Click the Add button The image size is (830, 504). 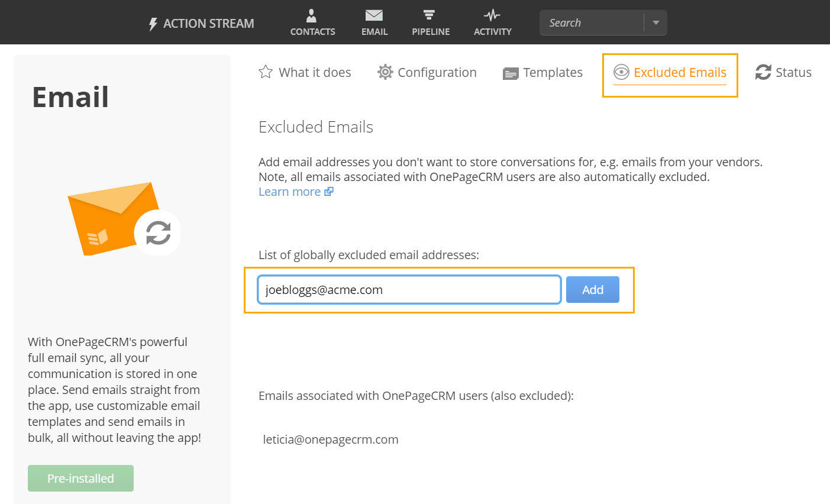point(593,290)
